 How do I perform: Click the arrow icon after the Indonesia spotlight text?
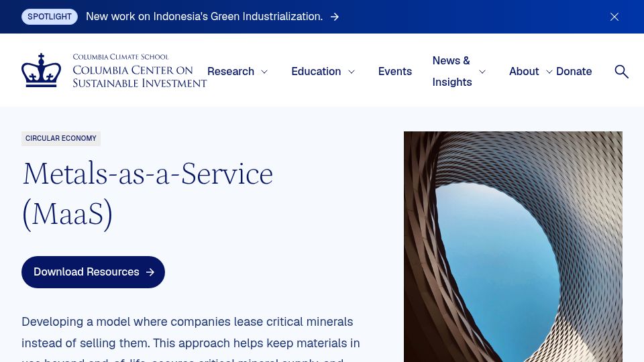335,17
